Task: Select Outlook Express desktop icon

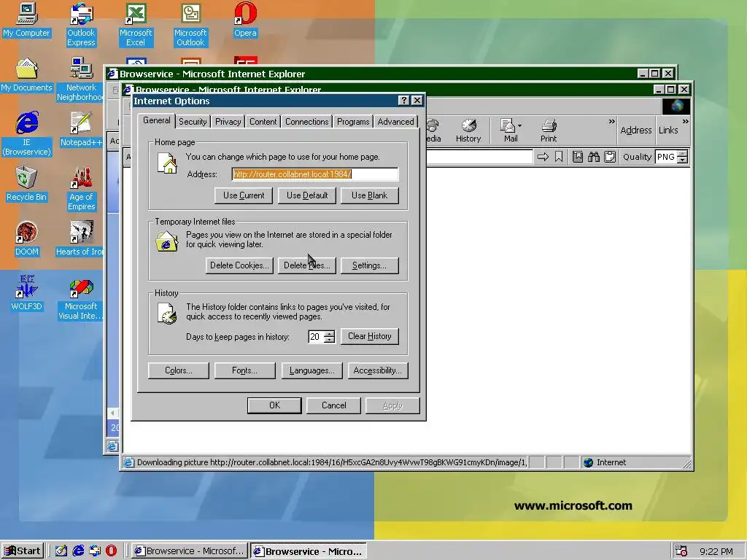Action: (x=81, y=25)
